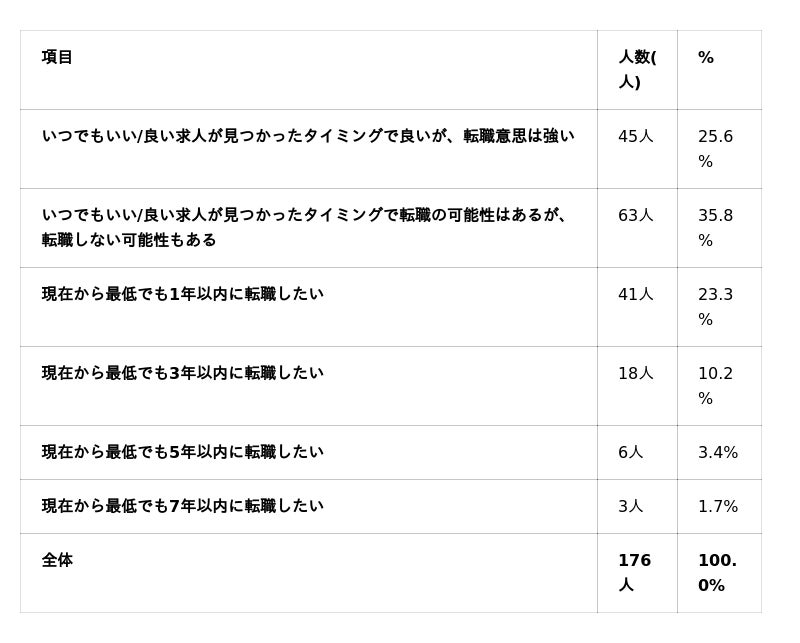Click the 63人 cell
This screenshot has width=800, height=643.
click(635, 215)
